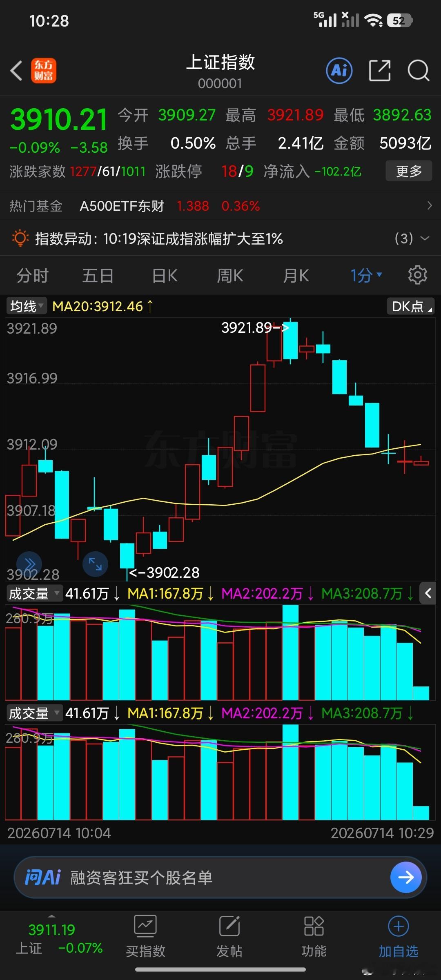Tap the highest price candle 3921.89 label
This screenshot has height=980, width=441.
(255, 327)
